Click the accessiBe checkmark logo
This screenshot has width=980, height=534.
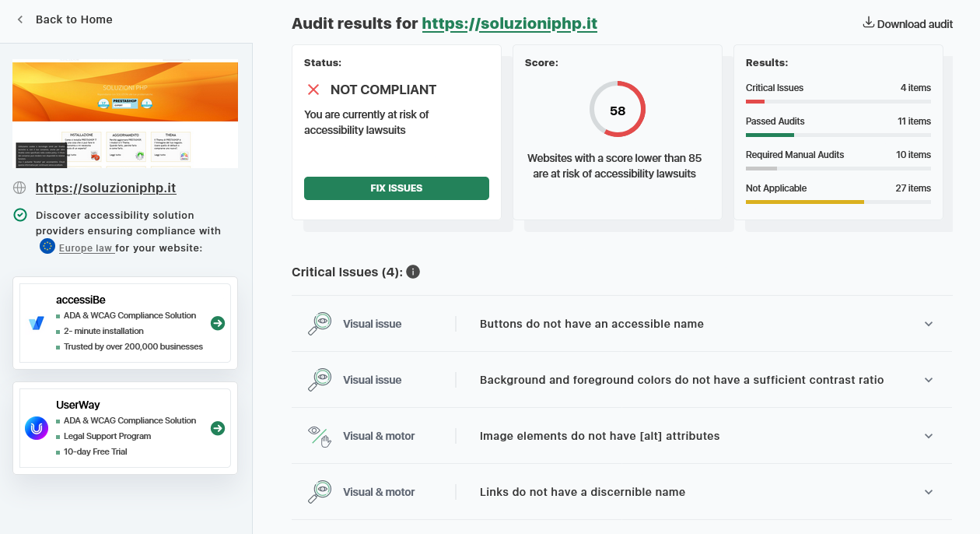[x=37, y=323]
